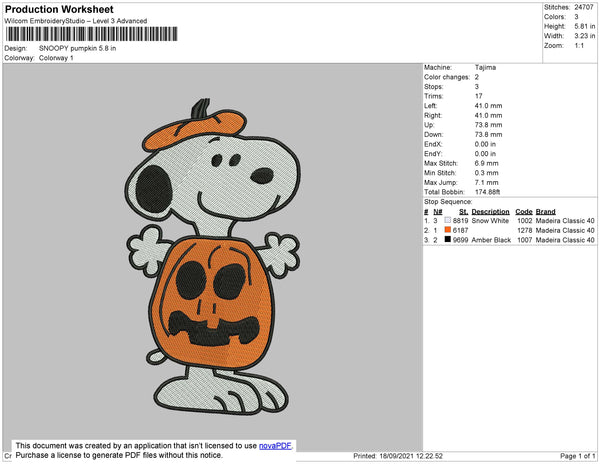Image resolution: width=600 pixels, height=464 pixels.
Task: Select the orange 6187 thread swatch
Action: 448,230
